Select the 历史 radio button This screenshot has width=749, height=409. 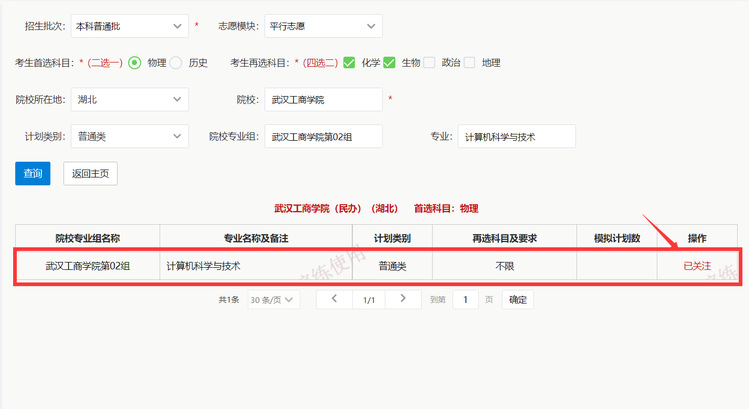point(176,63)
